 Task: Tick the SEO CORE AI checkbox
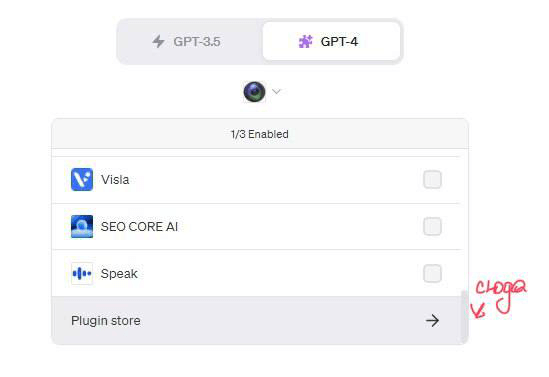click(x=432, y=226)
